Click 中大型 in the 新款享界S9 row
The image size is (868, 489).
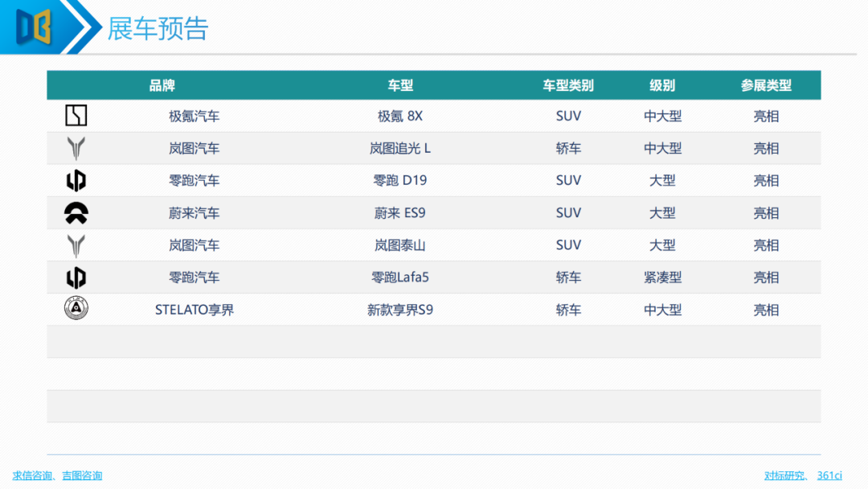click(662, 310)
